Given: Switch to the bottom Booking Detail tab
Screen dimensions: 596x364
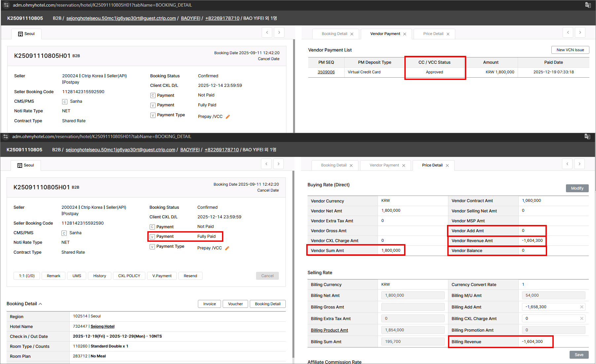Looking at the screenshot, I should [334, 165].
